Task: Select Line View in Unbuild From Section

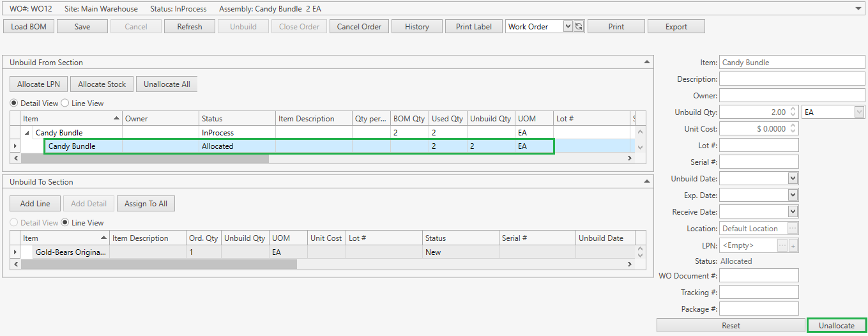Action: pyautogui.click(x=65, y=103)
